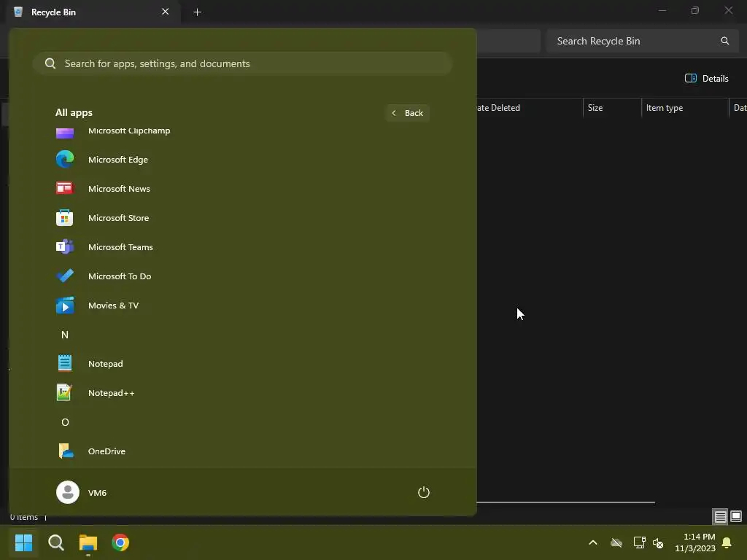Click the VM6 account name
Viewport: 747px width, 560px height.
point(97,493)
